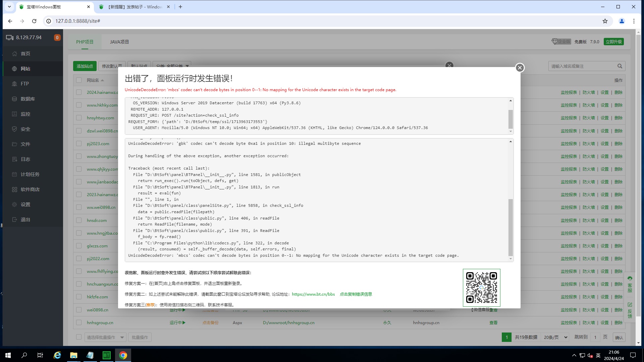Click the request info box scrollbar thumb
Viewport: 644px width, 362px height.
click(x=511, y=119)
